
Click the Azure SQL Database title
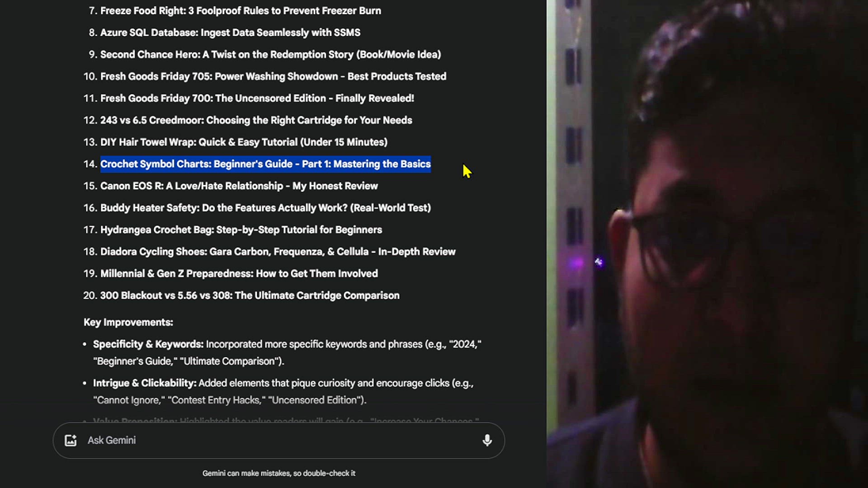click(230, 33)
